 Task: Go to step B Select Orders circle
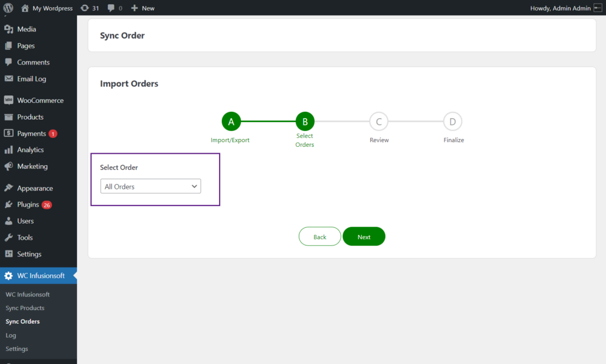[305, 122]
